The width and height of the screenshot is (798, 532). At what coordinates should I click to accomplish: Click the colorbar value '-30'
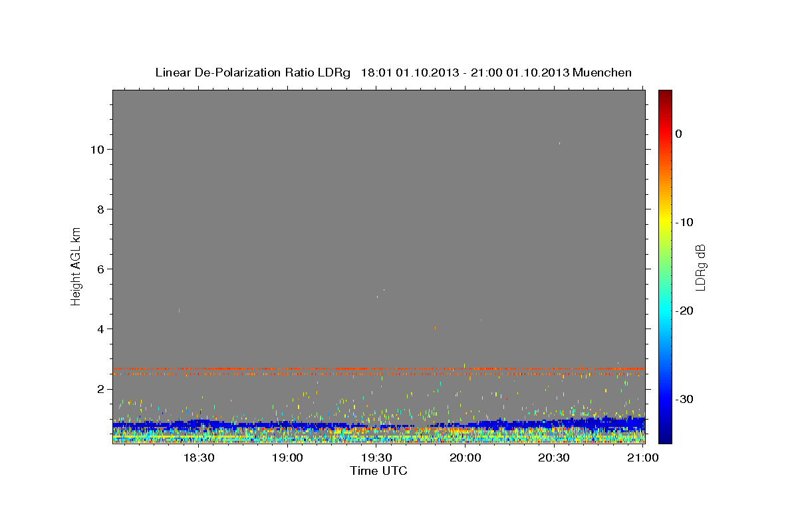pyautogui.click(x=685, y=399)
